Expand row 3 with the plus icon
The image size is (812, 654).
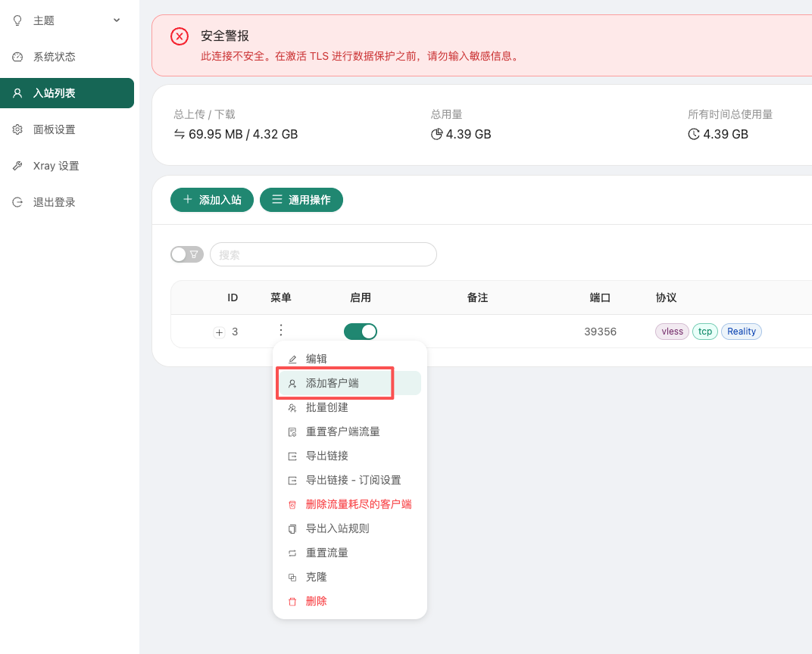tap(219, 332)
